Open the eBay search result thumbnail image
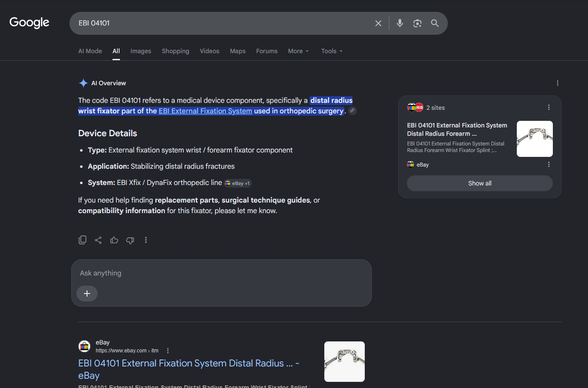Image resolution: width=588 pixels, height=388 pixels. point(345,362)
